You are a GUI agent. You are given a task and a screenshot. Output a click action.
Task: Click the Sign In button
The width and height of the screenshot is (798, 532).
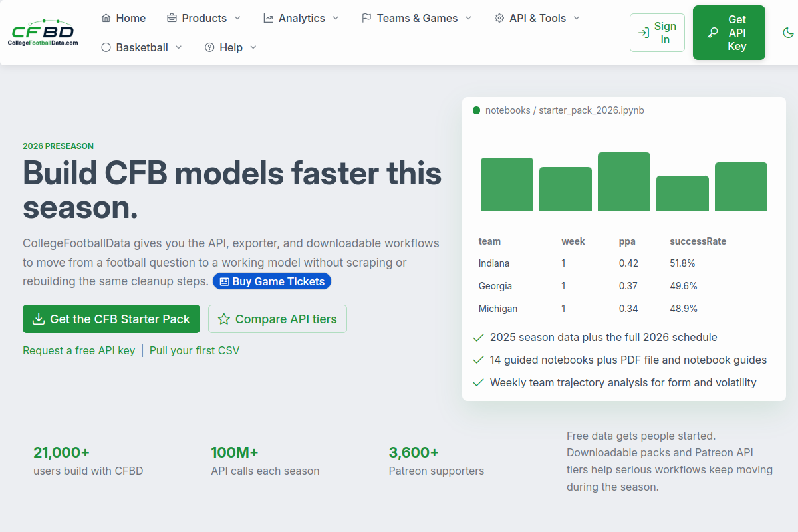click(x=657, y=33)
